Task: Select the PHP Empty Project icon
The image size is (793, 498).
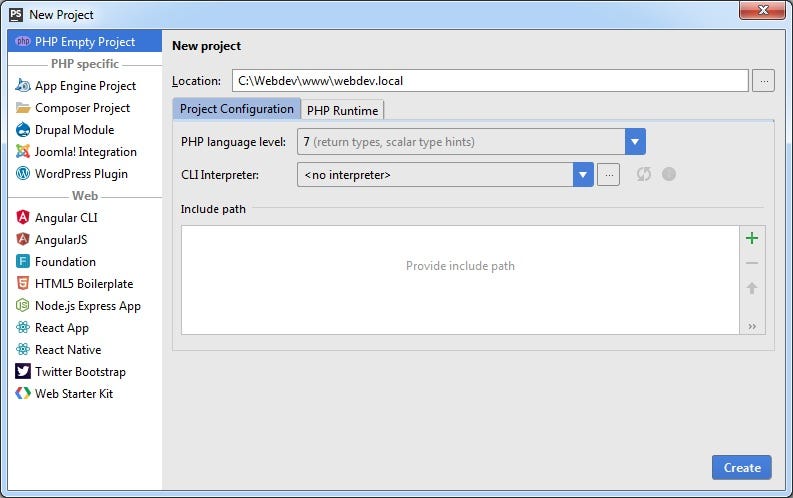Action: point(23,41)
